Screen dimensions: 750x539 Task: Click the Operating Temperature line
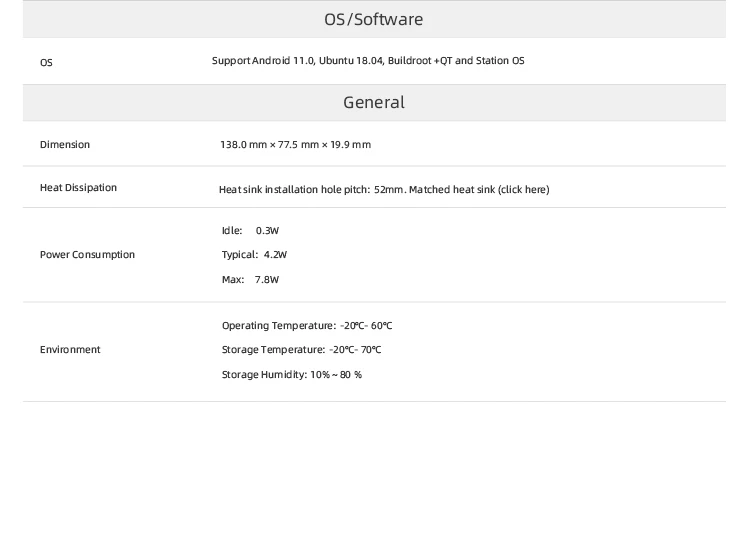pos(306,326)
